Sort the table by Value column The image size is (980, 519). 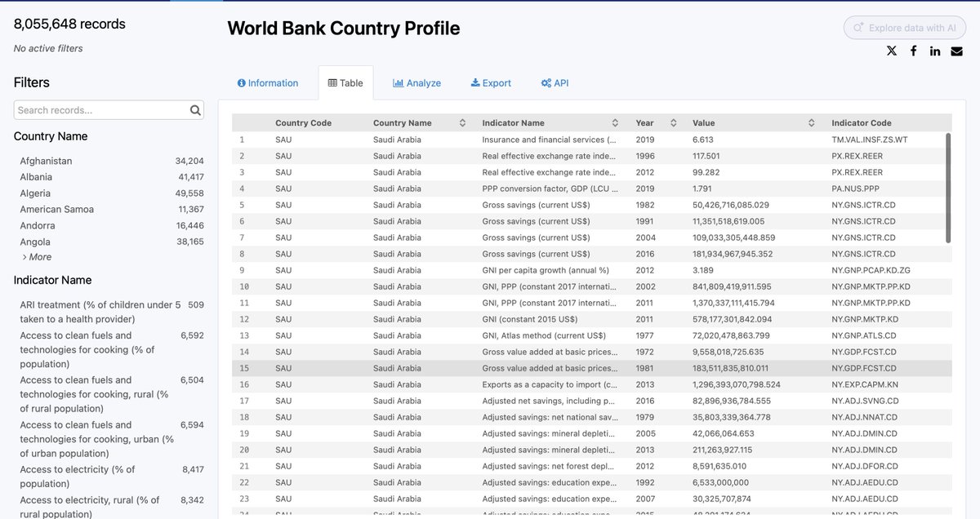(809, 122)
